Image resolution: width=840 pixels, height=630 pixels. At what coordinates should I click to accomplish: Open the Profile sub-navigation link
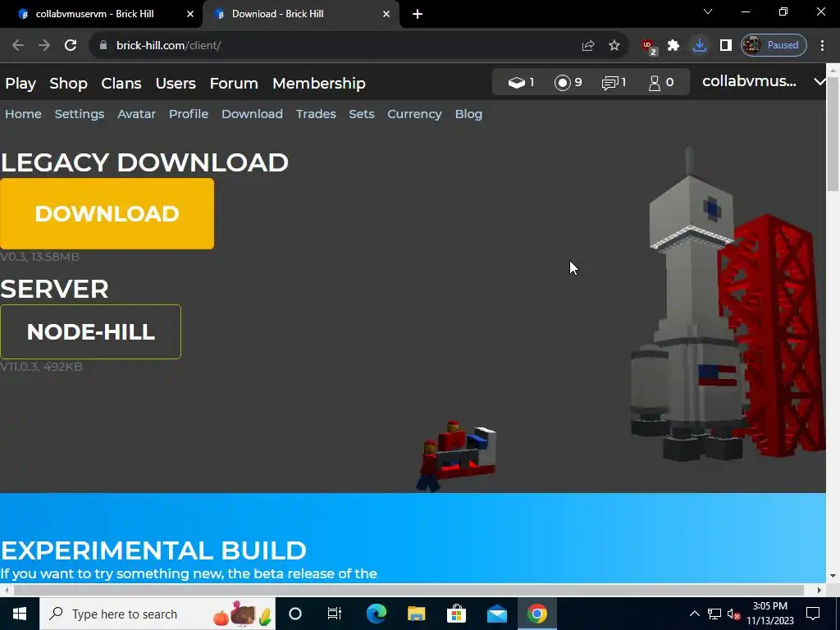(189, 114)
